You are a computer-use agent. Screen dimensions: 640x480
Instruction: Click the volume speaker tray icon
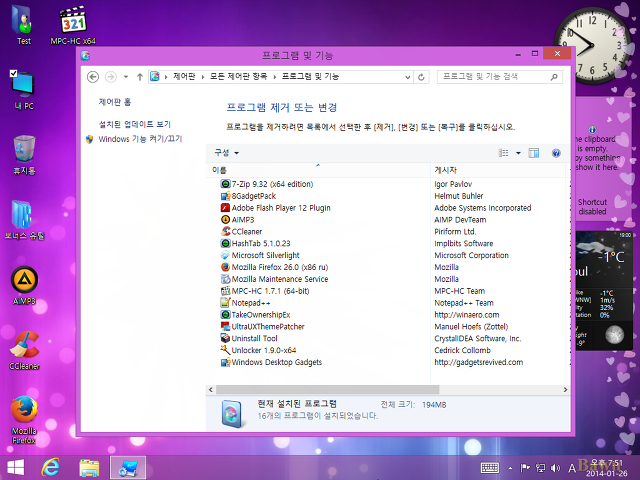(555, 468)
